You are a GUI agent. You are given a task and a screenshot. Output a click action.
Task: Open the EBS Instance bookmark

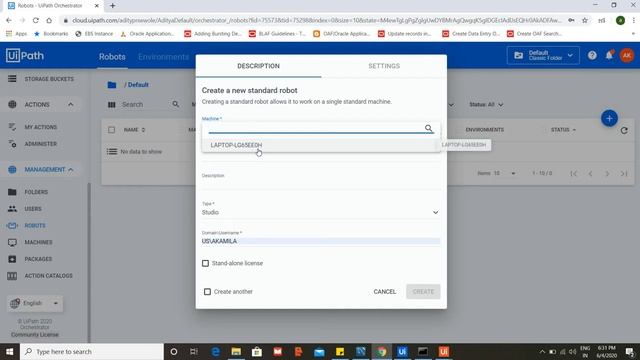(94, 34)
